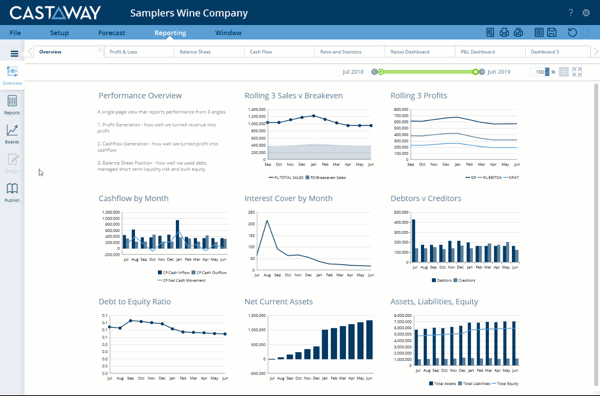600x396 pixels.
Task: Click CF:Net Cash Movement legend entry
Action: coord(181,280)
